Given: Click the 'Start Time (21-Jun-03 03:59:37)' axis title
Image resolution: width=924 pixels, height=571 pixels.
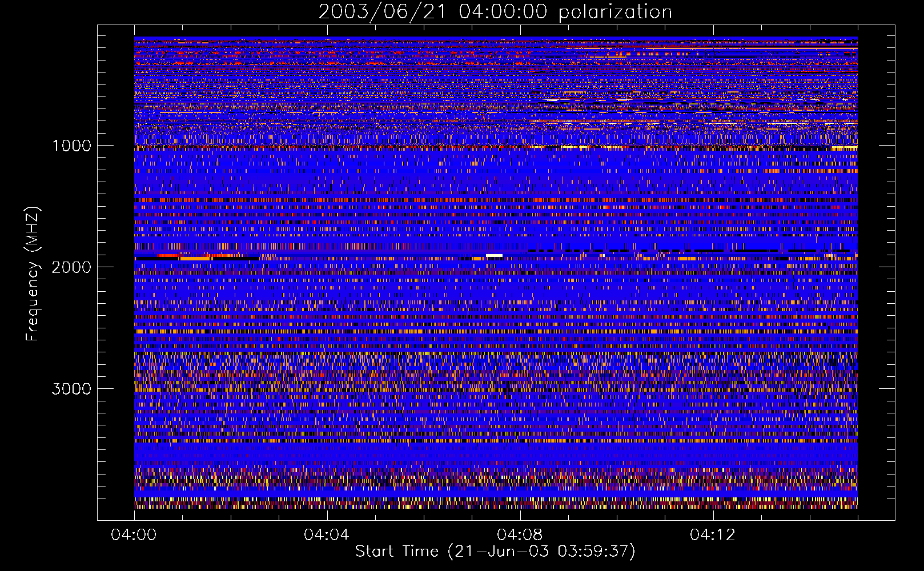Looking at the screenshot, I should [495, 552].
